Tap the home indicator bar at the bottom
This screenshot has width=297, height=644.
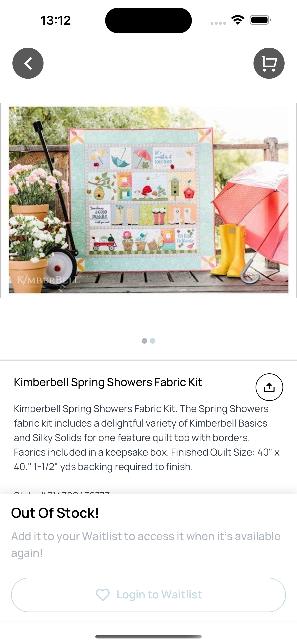(148, 636)
